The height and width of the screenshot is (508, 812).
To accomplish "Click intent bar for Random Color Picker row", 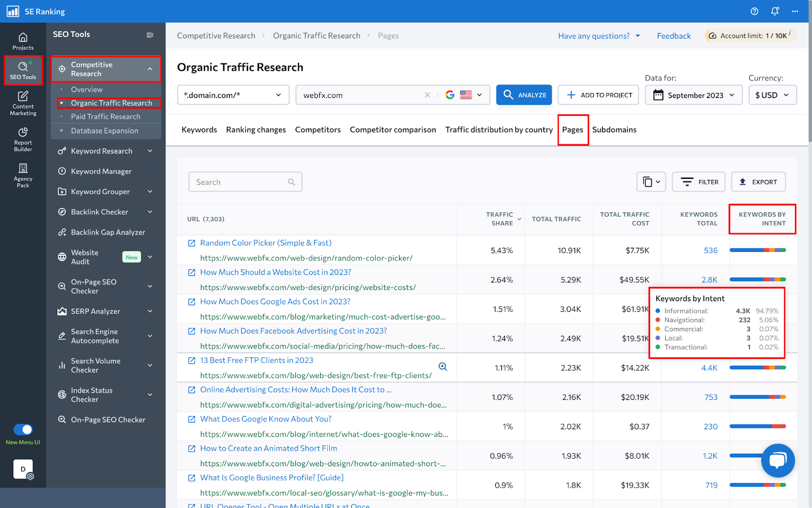I will coord(758,250).
